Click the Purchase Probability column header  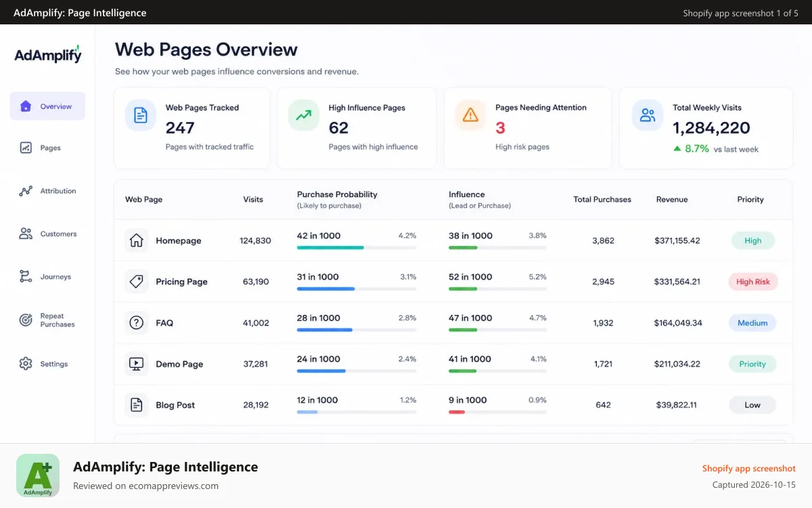coord(337,199)
